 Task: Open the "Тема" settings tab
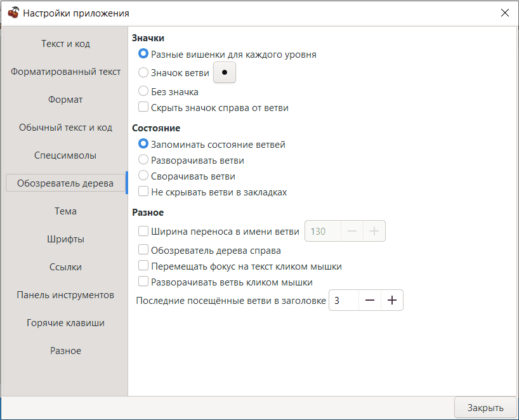tap(65, 211)
